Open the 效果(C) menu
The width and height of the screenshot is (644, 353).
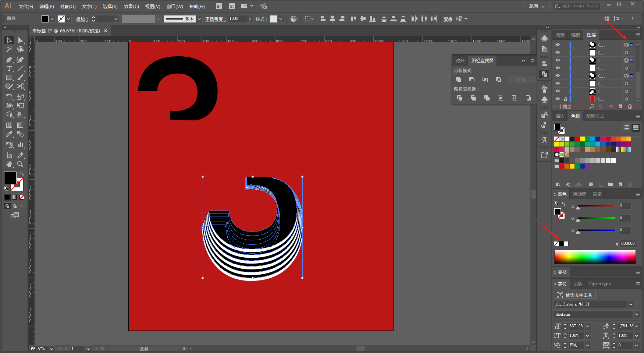(x=131, y=6)
